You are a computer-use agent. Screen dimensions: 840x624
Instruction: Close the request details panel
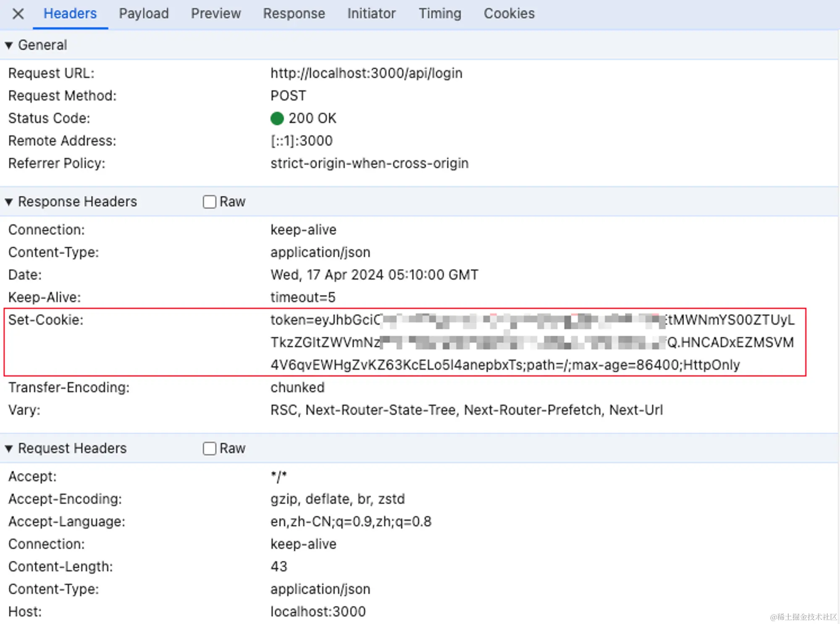[x=18, y=14]
